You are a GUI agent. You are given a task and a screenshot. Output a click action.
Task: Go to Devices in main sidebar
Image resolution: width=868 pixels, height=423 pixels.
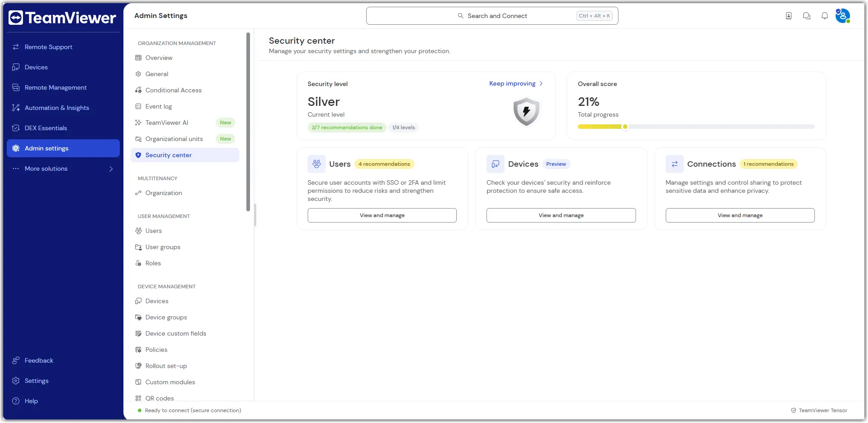click(x=63, y=67)
